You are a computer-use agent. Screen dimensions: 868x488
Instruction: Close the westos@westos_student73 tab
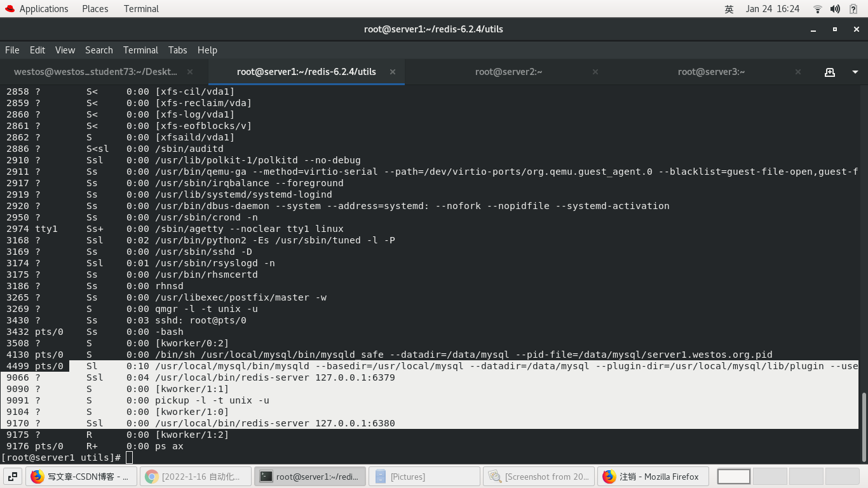190,72
